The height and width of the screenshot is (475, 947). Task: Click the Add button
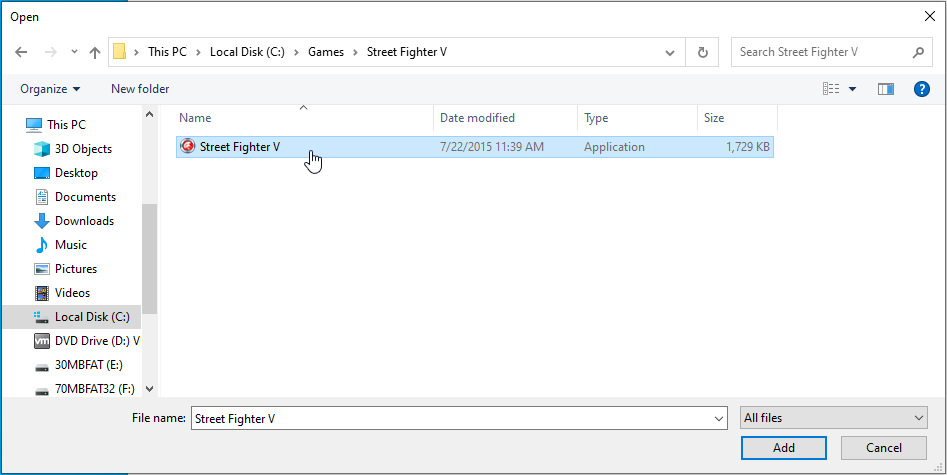point(783,448)
